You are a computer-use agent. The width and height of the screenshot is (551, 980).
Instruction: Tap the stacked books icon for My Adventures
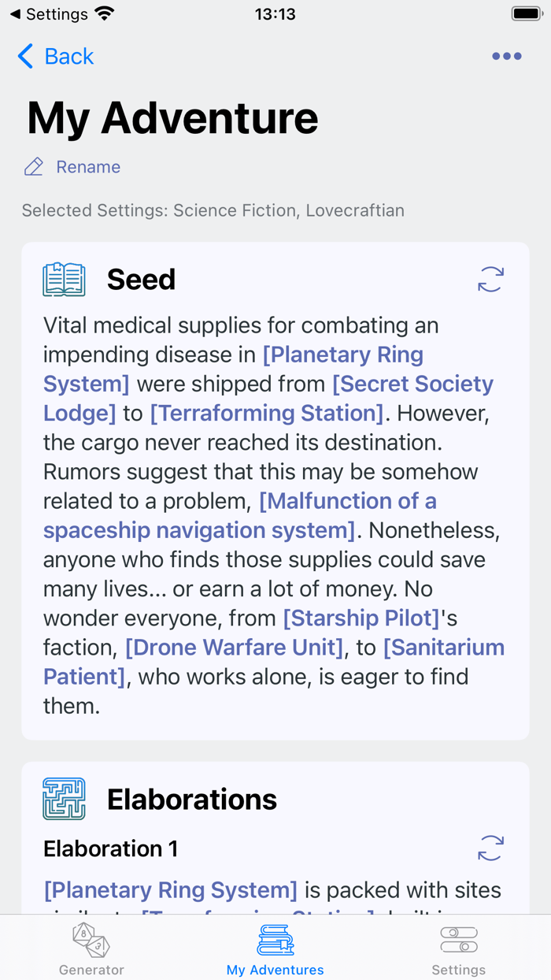275,940
